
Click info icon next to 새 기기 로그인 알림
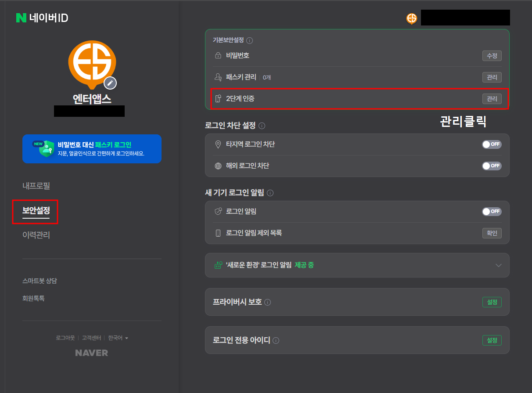tap(270, 193)
